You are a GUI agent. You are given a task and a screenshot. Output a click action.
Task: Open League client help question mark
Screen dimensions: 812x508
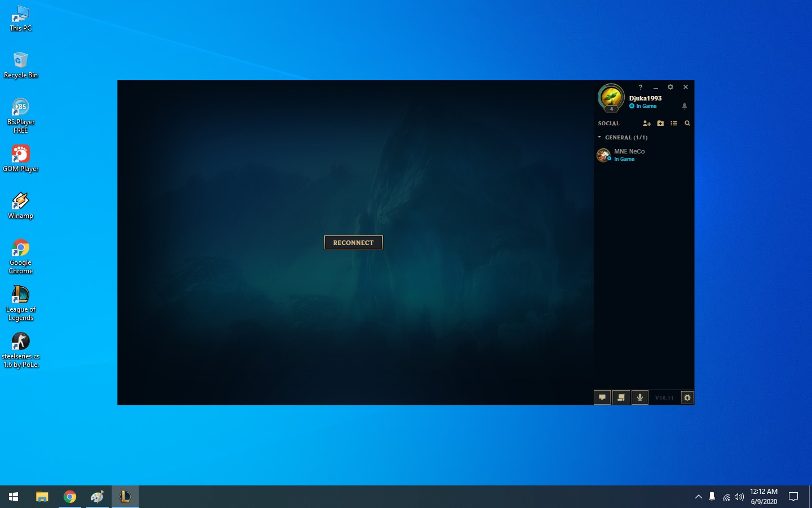[x=641, y=87]
